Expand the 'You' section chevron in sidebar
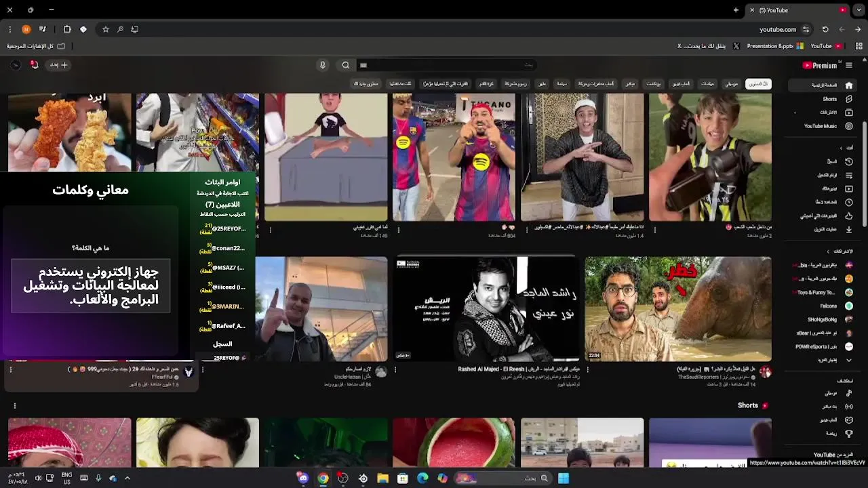 [x=841, y=148]
